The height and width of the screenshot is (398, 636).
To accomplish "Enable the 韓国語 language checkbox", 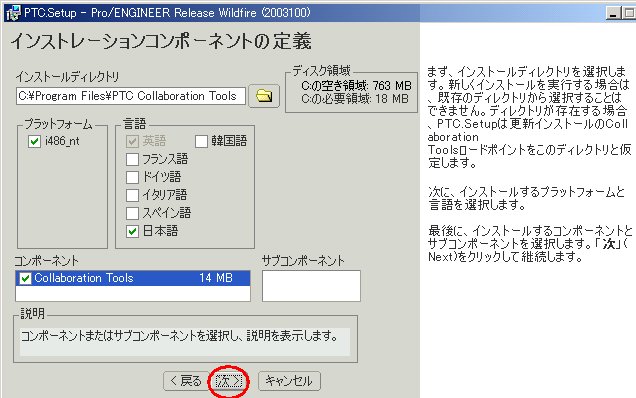I will coord(201,142).
